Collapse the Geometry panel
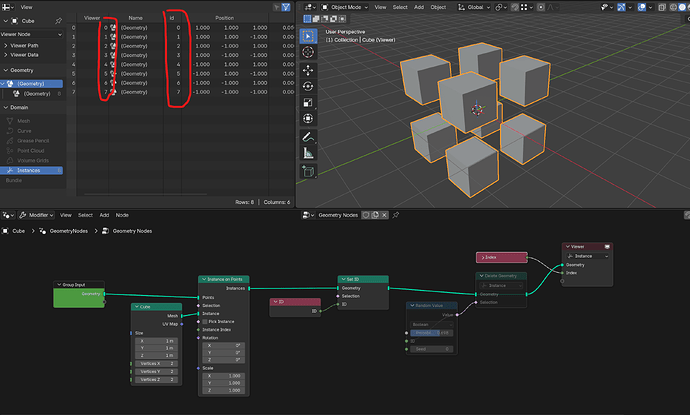The image size is (690, 415). pos(18,70)
